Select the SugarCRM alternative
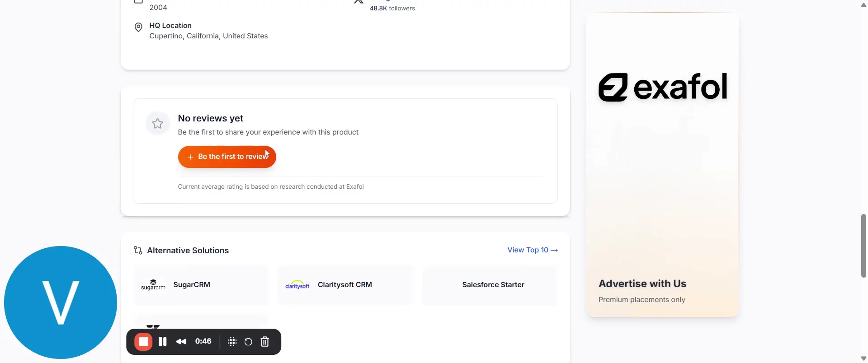Viewport: 868px width, 363px height. point(192,285)
